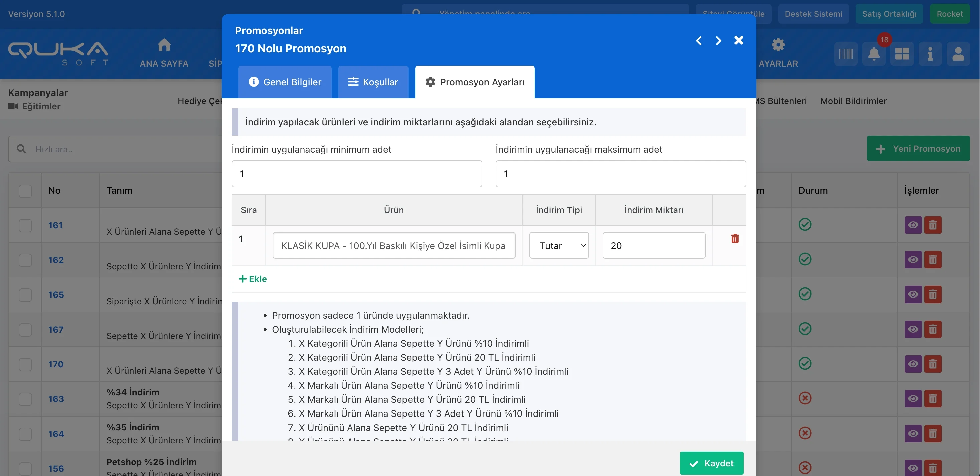Click the İndirim Miktarı input field
Screen dimensions: 980x476
pos(653,246)
